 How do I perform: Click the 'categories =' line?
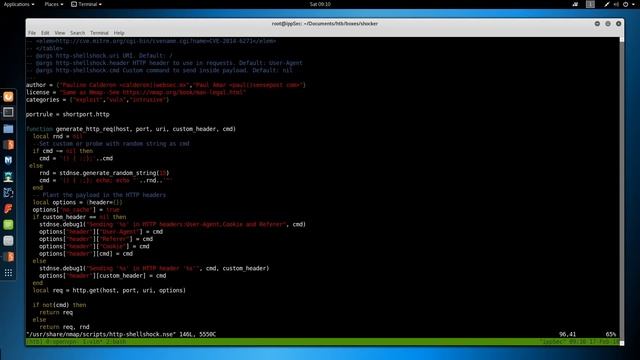click(98, 100)
